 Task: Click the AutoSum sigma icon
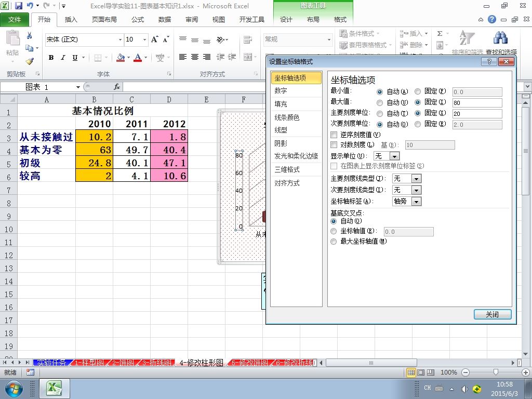click(440, 34)
